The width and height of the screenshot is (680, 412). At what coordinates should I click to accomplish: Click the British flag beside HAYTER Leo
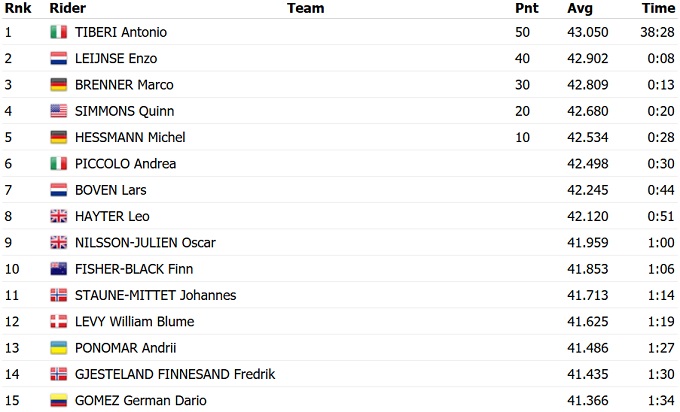pos(58,216)
